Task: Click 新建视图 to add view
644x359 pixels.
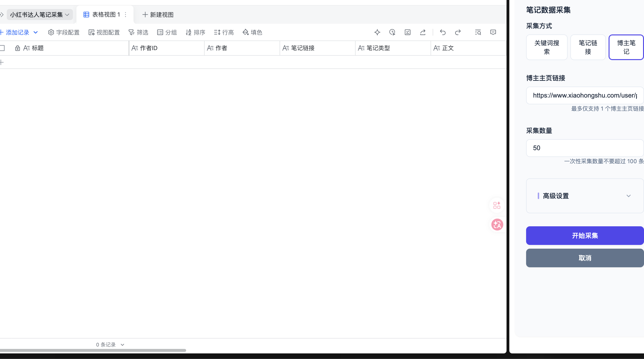Action: pyautogui.click(x=158, y=15)
